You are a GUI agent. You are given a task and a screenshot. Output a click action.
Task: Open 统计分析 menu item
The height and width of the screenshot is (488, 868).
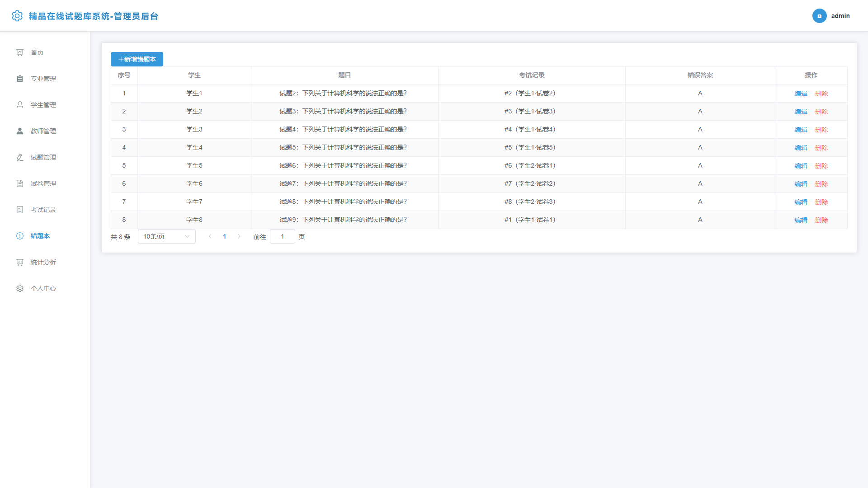(x=45, y=262)
